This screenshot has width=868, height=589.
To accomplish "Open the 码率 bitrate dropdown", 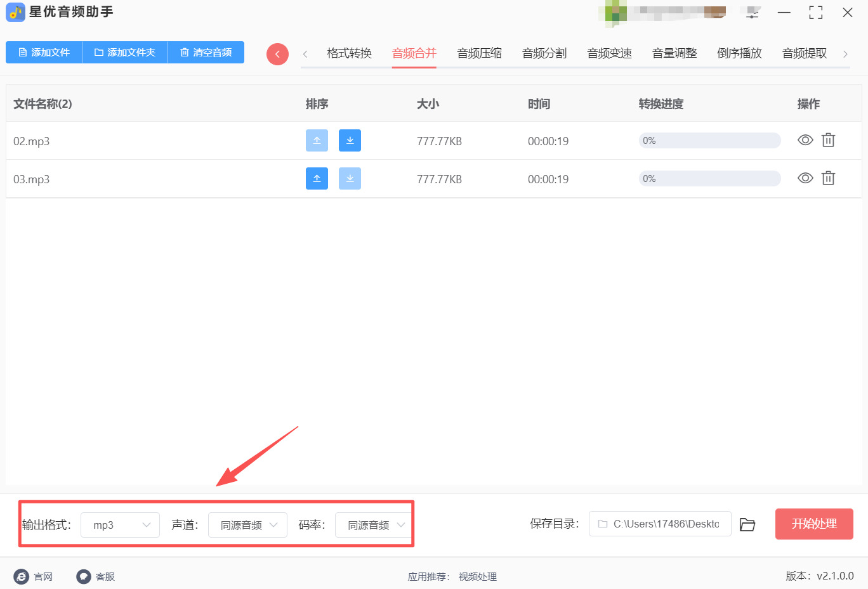I will 374,525.
